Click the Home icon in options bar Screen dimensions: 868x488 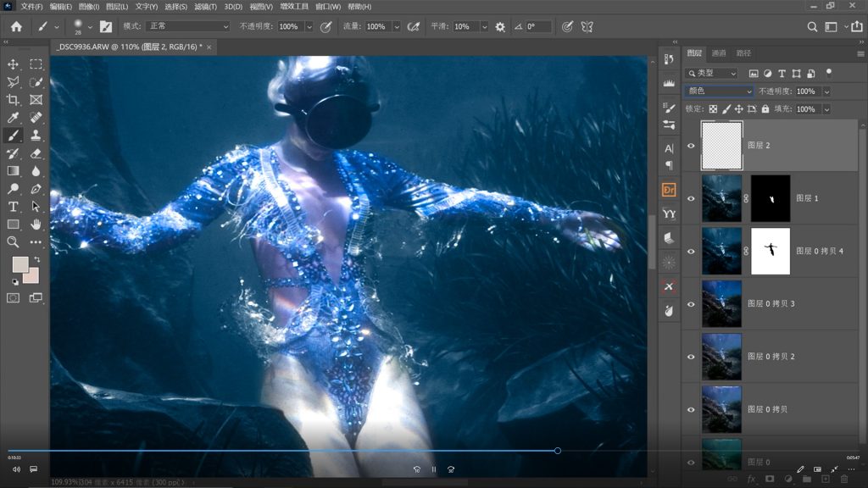(16, 26)
